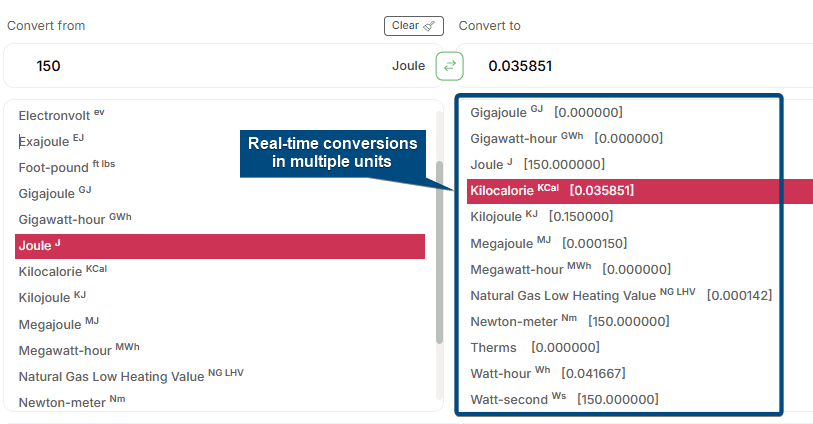813x424 pixels.
Task: Select Electronvolt in the from list
Action: point(62,115)
